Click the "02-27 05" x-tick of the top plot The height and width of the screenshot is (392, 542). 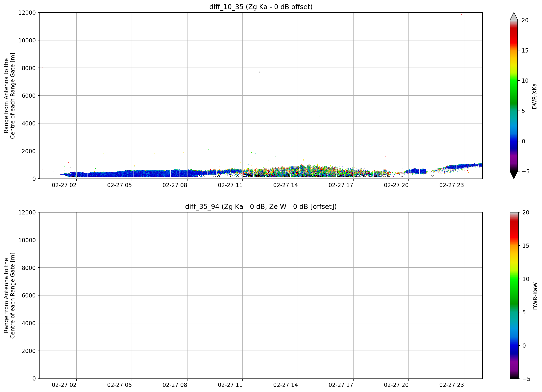pos(119,185)
